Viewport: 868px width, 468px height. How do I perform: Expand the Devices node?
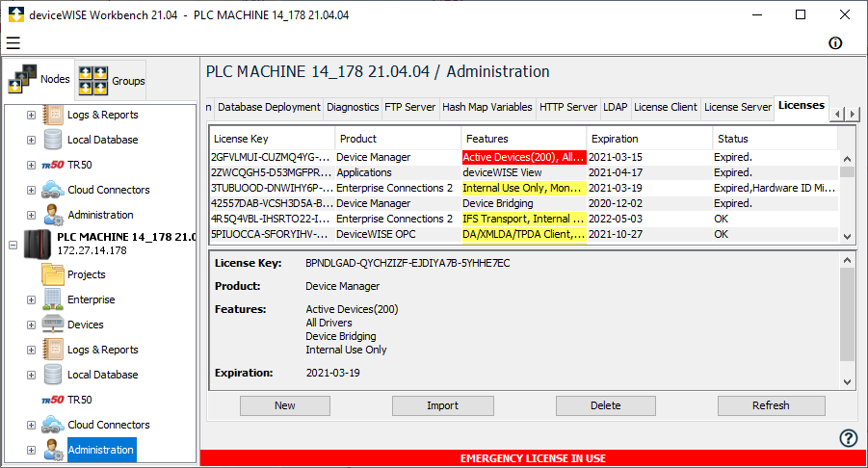coord(31,325)
